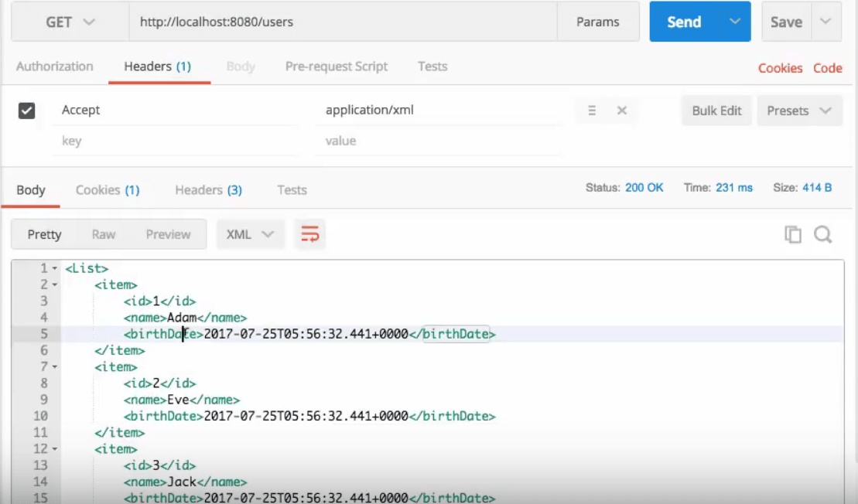The image size is (858, 504).
Task: Open the response Tests tab
Action: coord(292,190)
